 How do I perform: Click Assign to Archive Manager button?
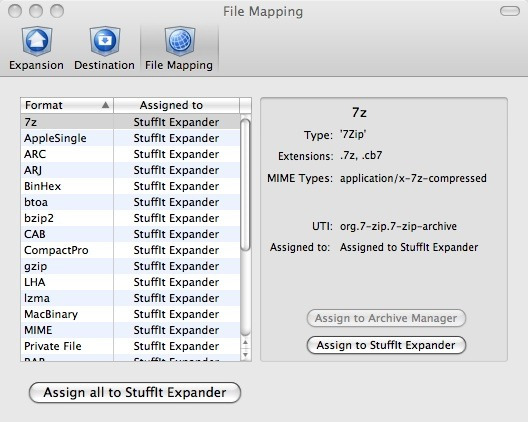pyautogui.click(x=386, y=318)
